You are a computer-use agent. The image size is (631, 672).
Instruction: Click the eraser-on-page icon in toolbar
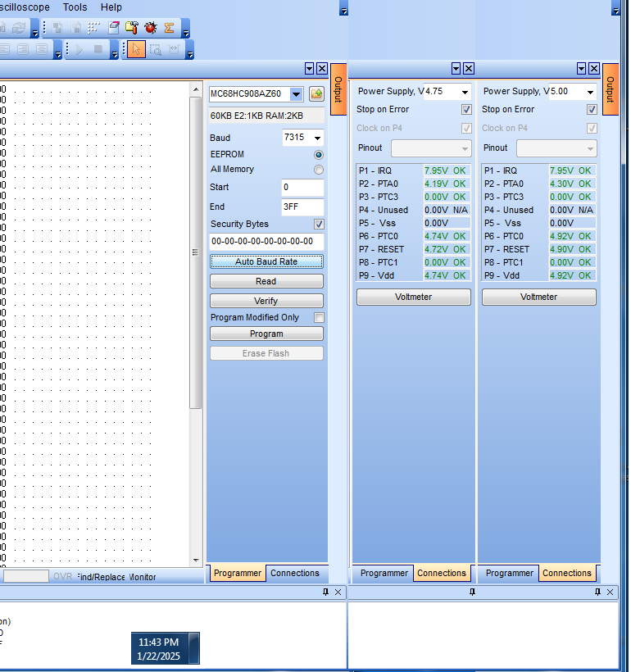[114, 28]
